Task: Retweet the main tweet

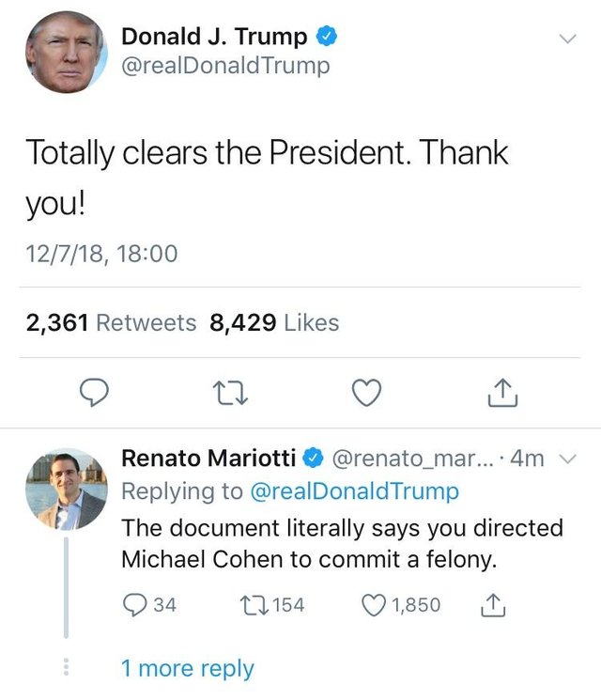Action: click(230, 394)
